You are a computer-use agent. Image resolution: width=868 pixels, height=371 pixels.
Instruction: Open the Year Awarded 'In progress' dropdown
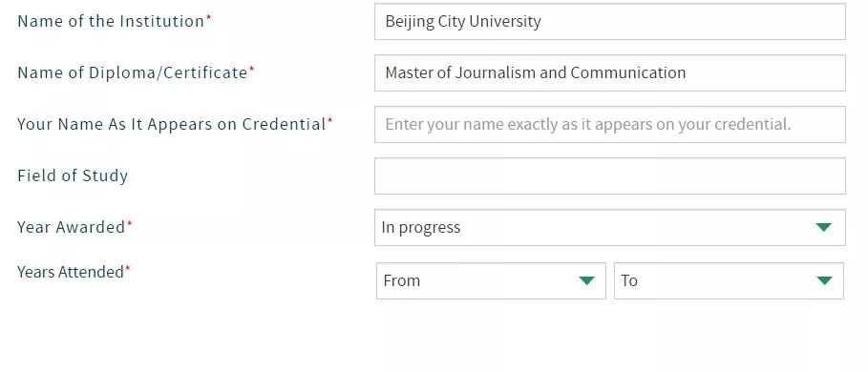(x=610, y=227)
